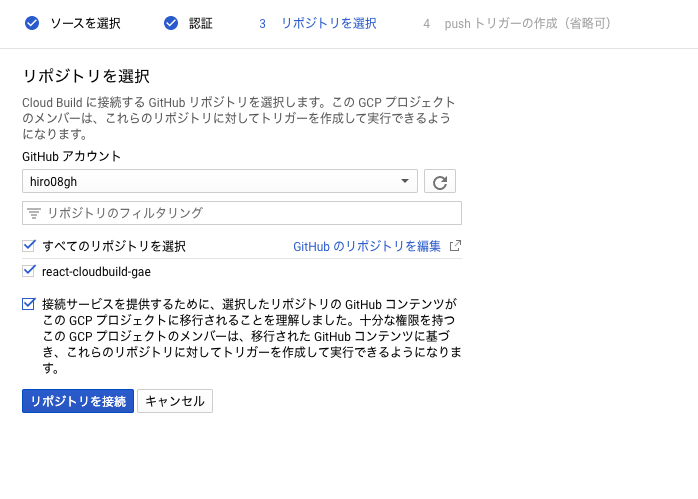This screenshot has width=698, height=499.
Task: Click the refresh GitHub accounts icon
Action: tap(440, 181)
